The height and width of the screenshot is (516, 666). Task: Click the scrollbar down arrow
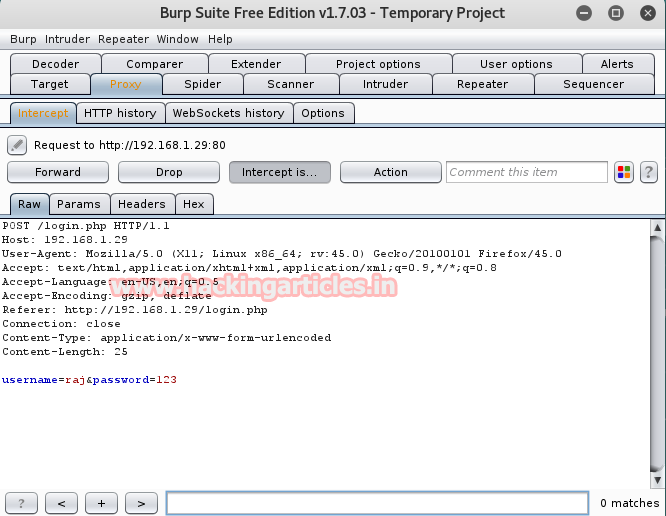coord(657,480)
